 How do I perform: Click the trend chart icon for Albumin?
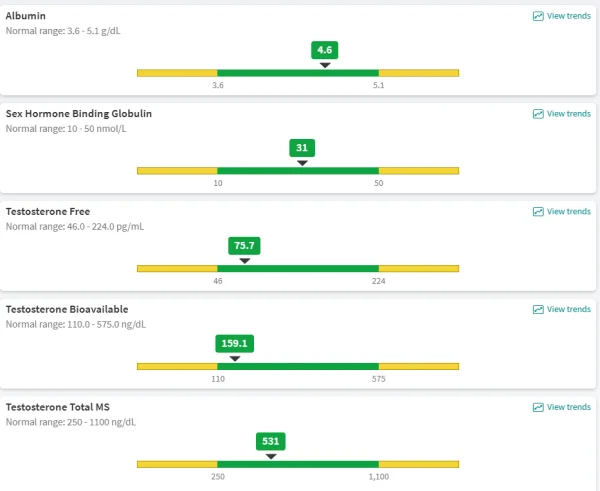[538, 16]
